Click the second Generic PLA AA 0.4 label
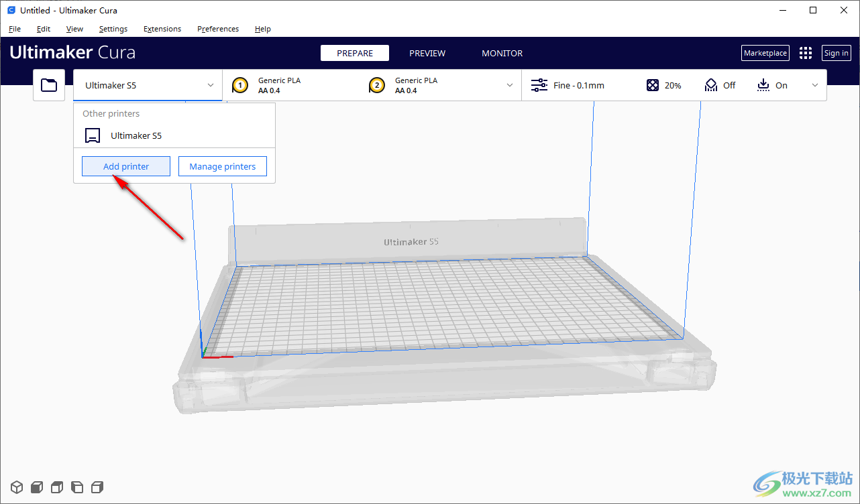The image size is (860, 504). coord(416,85)
